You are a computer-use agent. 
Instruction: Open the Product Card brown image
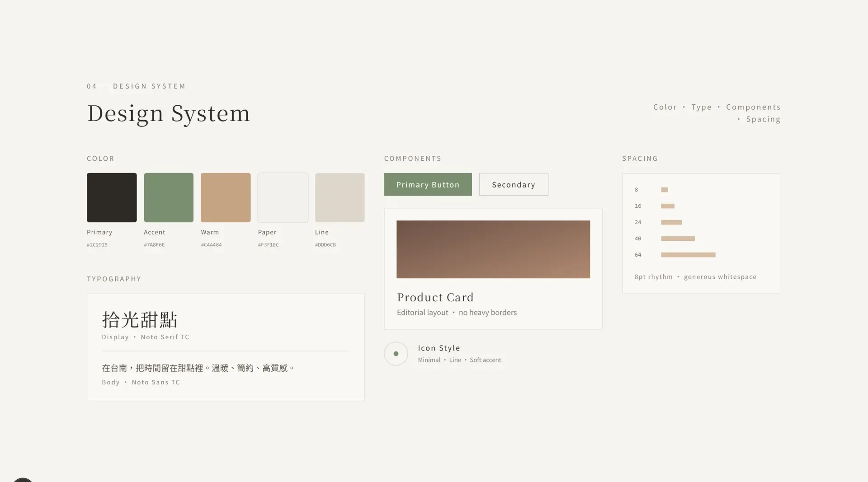pos(493,249)
